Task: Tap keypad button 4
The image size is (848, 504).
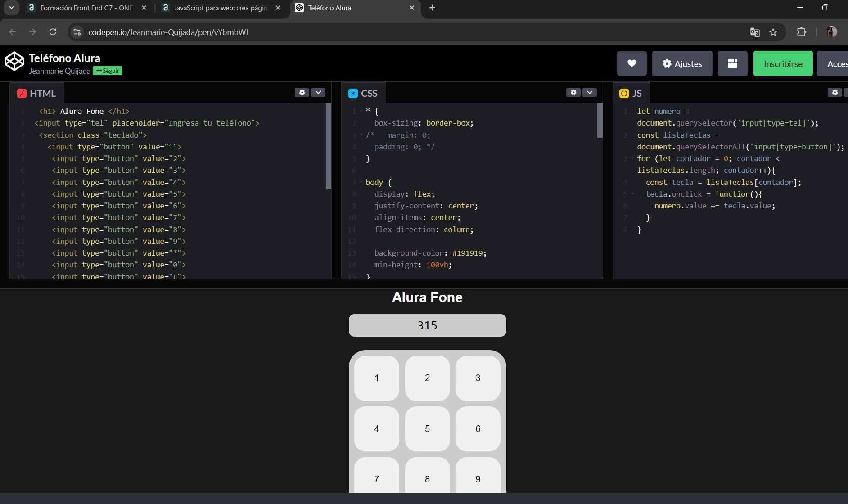Action: pyautogui.click(x=377, y=429)
